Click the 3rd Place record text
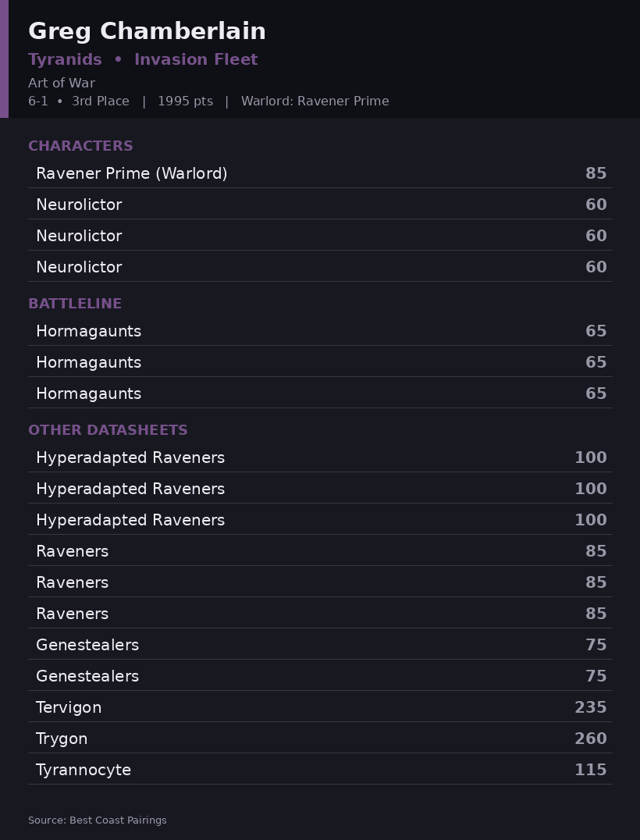 pyautogui.click(x=101, y=101)
